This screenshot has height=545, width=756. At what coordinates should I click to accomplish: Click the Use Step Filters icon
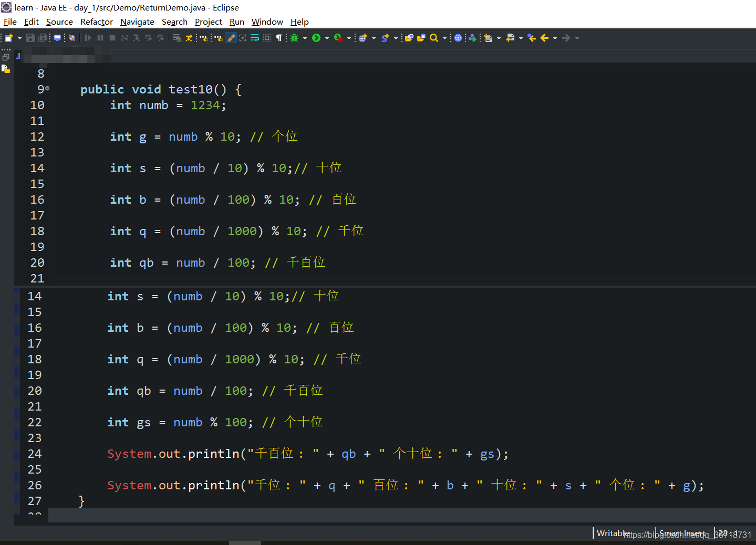189,38
